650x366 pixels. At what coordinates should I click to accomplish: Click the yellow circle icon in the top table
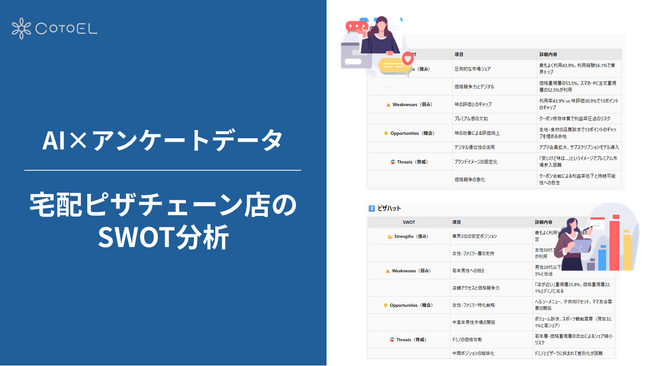(x=386, y=133)
